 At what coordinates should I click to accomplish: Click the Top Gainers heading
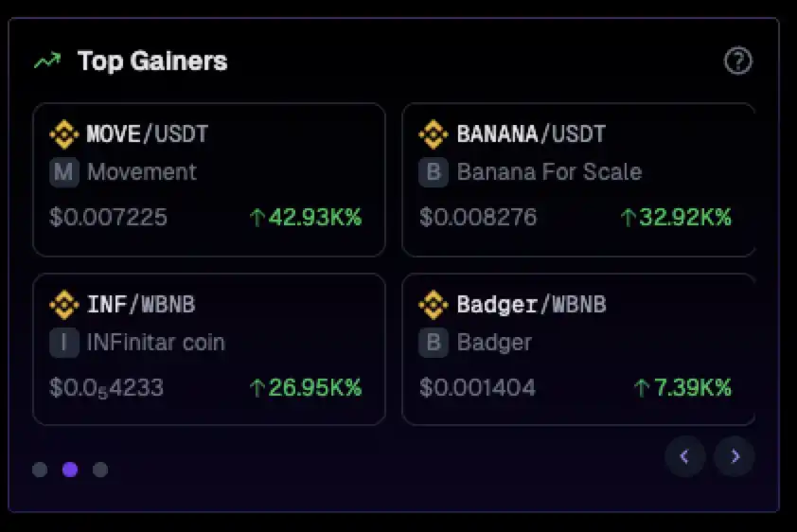point(152,62)
